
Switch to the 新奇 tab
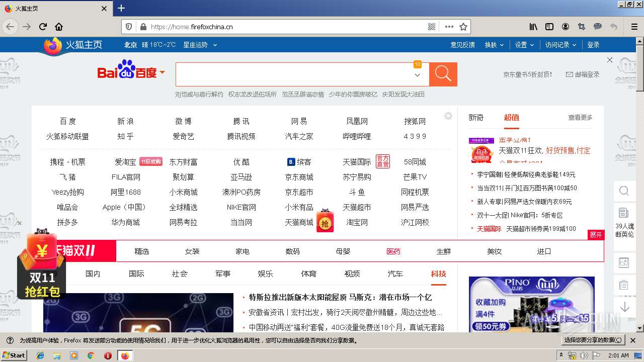click(476, 117)
